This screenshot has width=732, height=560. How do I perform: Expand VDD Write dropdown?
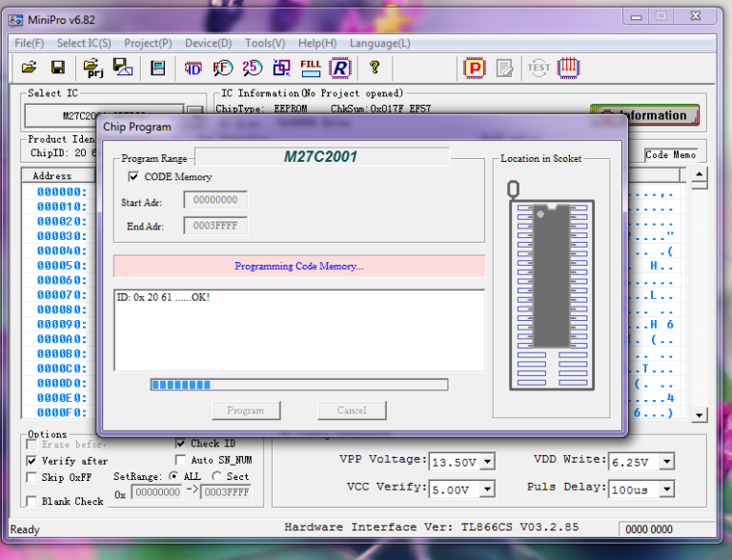tap(667, 462)
